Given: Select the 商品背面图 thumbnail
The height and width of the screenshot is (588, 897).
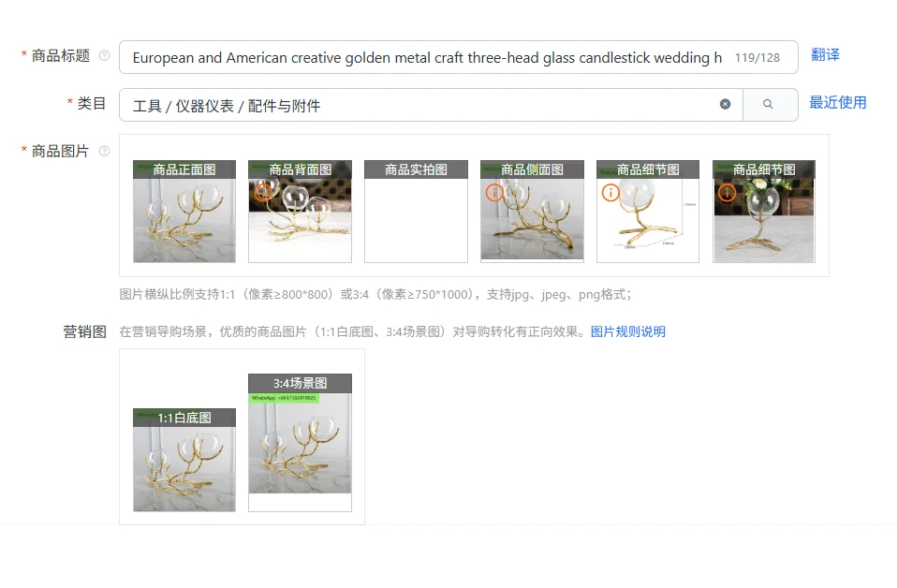Looking at the screenshot, I should [x=300, y=212].
